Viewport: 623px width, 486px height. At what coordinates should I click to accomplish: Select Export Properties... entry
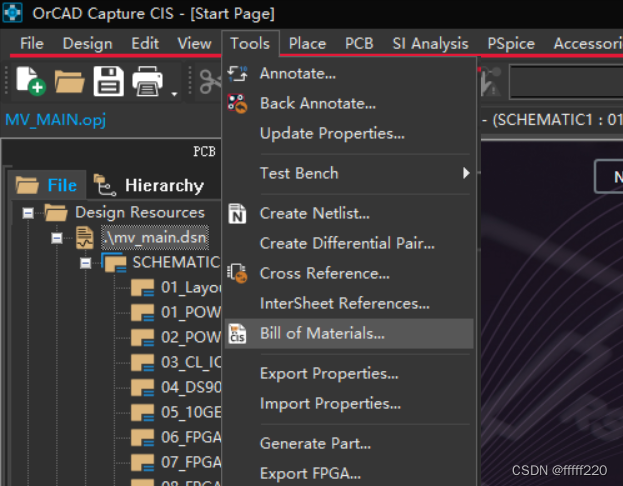tap(349, 374)
